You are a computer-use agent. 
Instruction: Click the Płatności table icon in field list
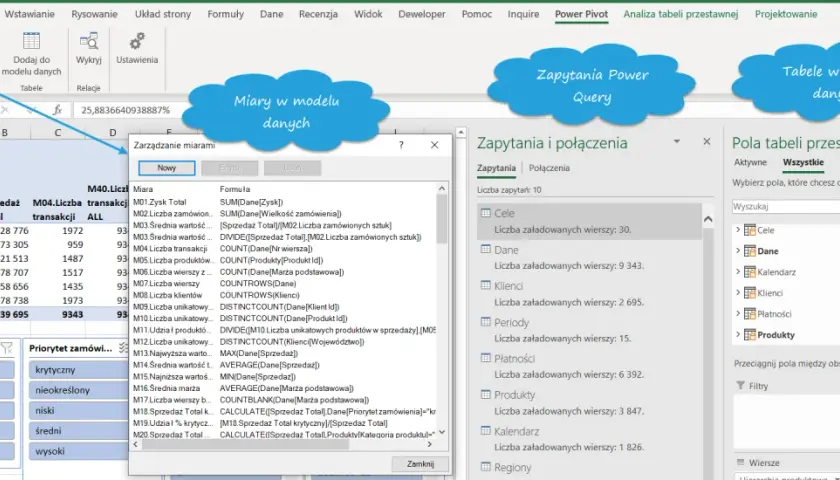pos(749,314)
